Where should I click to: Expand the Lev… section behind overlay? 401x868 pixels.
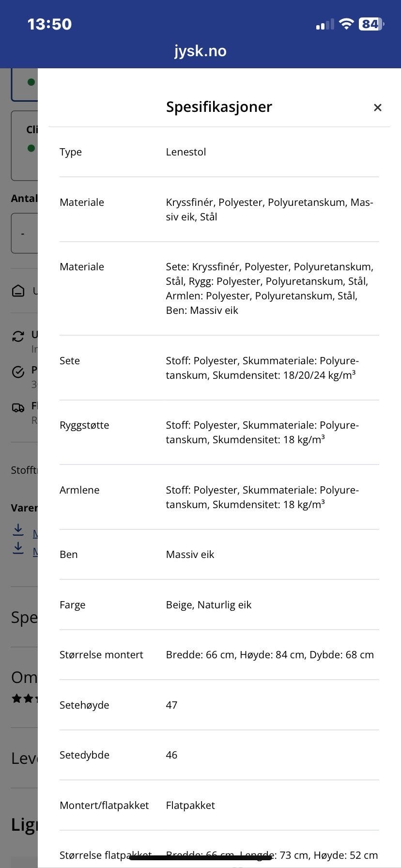point(24,758)
